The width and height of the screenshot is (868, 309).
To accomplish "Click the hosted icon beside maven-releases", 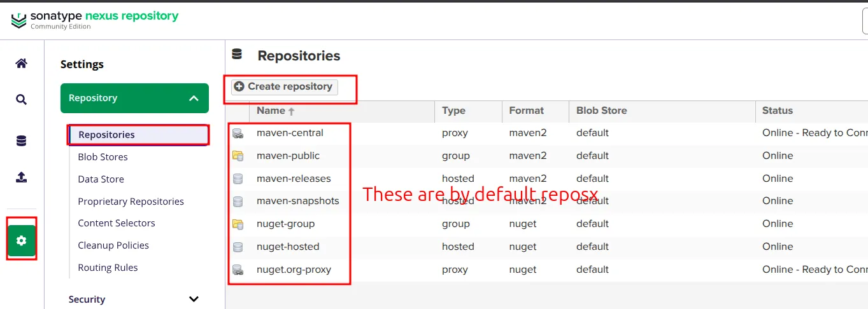I will coord(238,179).
